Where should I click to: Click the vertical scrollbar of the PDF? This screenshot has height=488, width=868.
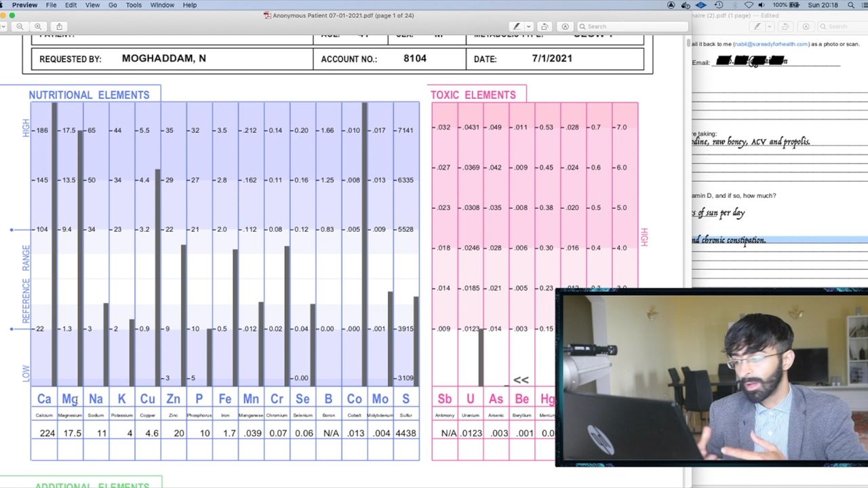click(x=688, y=43)
